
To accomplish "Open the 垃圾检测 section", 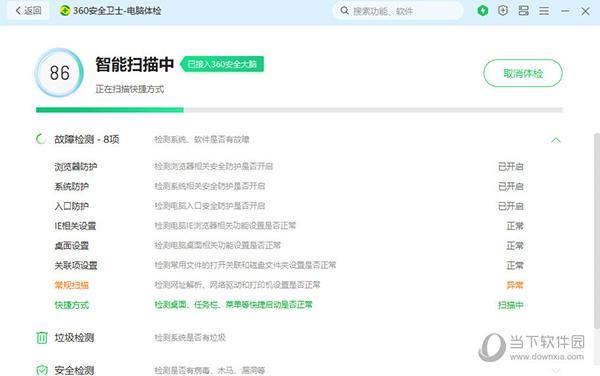I will pos(74,338).
